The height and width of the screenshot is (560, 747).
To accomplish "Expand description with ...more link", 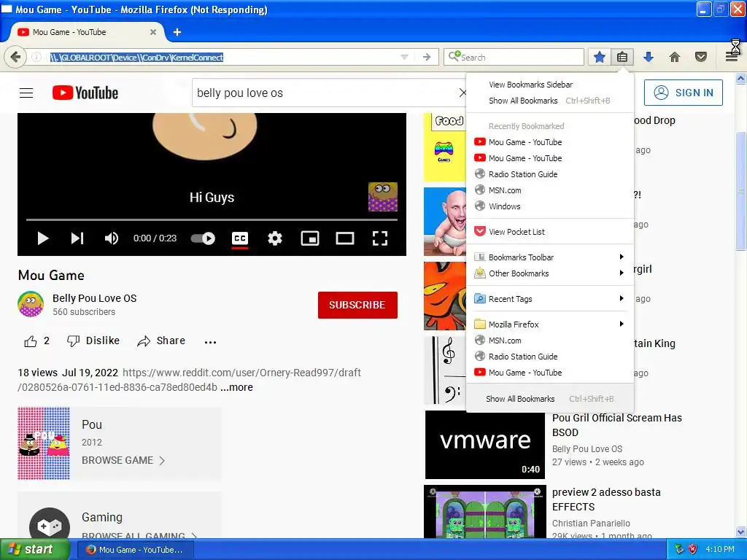I will pos(237,387).
